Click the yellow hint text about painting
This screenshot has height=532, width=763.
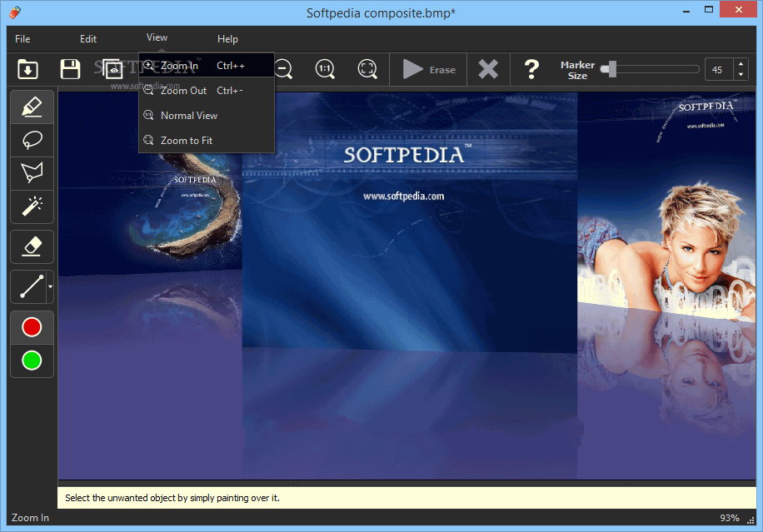(172, 498)
